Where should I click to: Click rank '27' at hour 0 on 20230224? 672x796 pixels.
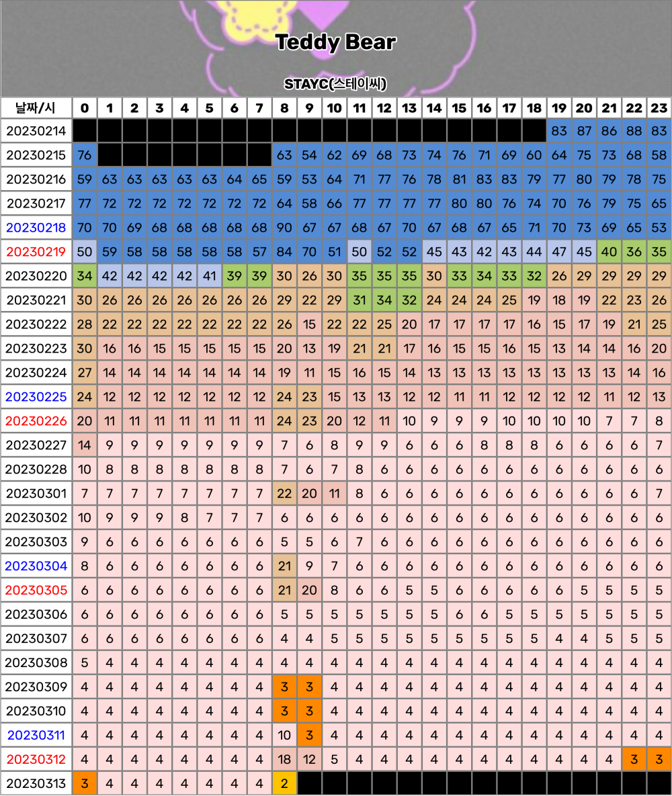coord(84,373)
